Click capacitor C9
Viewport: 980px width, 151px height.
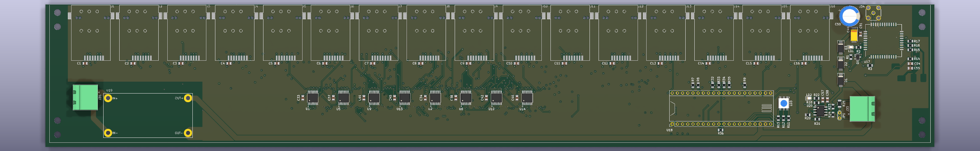click(469, 64)
